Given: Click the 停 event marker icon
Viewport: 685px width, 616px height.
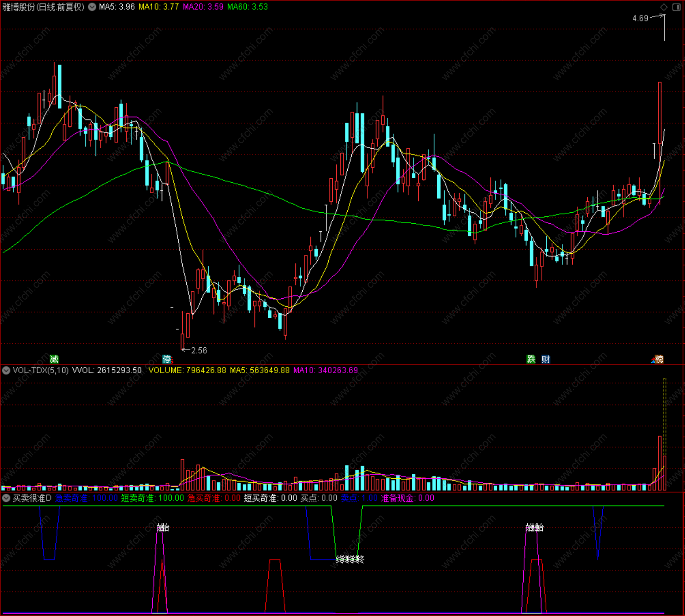Looking at the screenshot, I should click(167, 359).
